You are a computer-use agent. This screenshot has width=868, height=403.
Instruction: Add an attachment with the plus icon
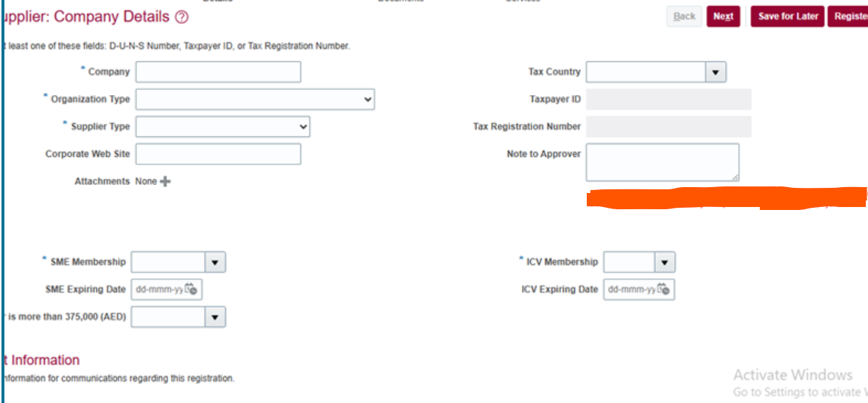pos(165,181)
